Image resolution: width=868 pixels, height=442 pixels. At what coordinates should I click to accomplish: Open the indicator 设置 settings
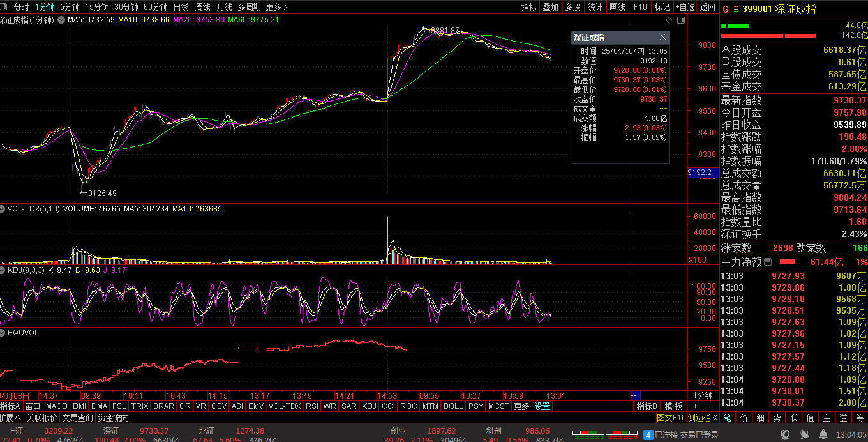(542, 406)
